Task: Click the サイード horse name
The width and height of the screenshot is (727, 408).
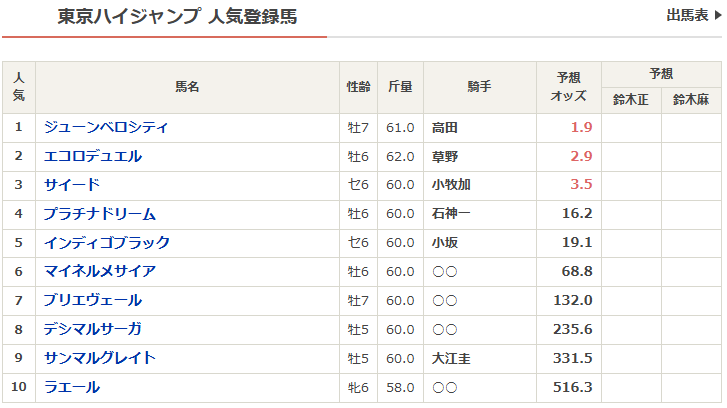Action: [72, 185]
